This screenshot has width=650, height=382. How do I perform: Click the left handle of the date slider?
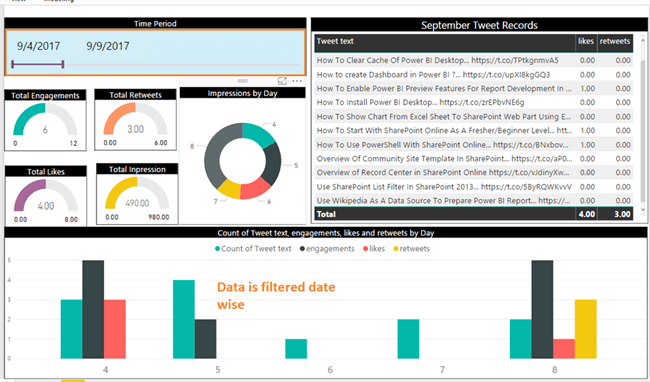[x=13, y=64]
